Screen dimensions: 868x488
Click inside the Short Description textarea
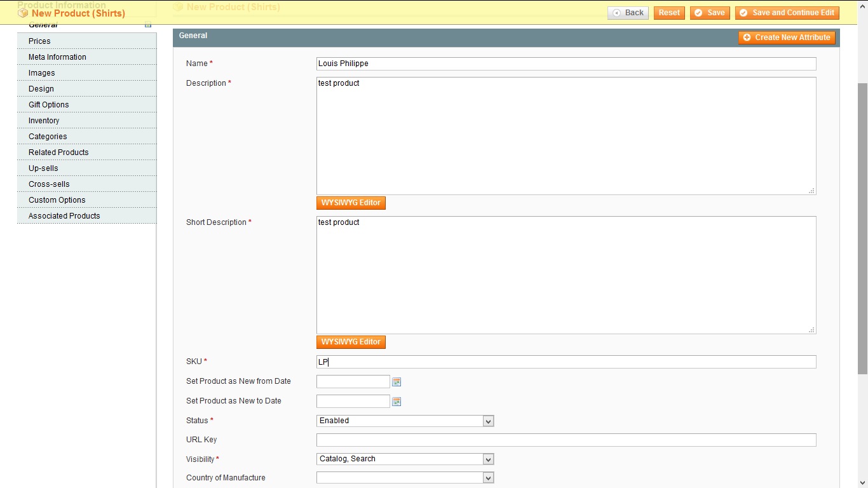(566, 275)
